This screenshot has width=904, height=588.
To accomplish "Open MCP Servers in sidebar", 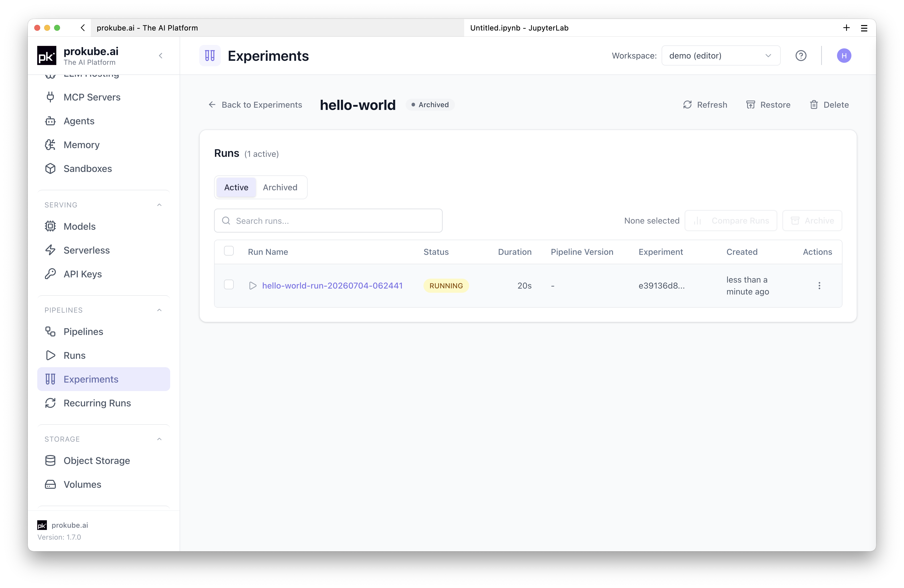I will coord(103,97).
